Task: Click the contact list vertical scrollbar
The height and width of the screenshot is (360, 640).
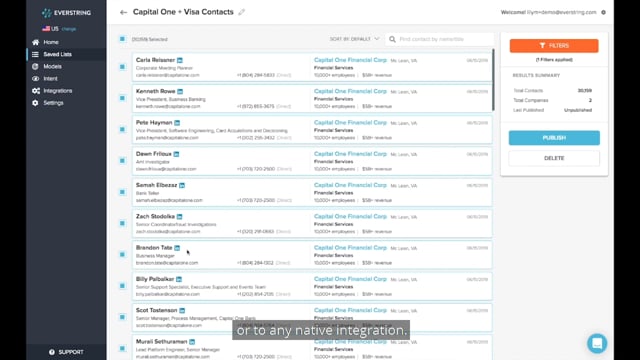Action: (493, 80)
